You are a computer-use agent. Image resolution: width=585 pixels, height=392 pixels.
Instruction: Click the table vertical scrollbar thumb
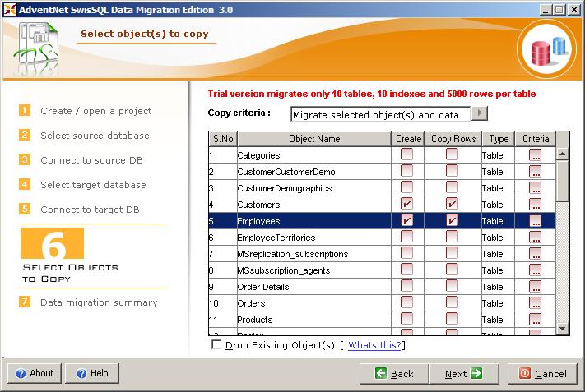pos(562,181)
